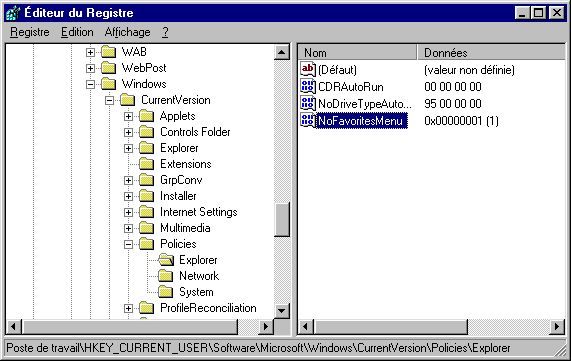Viewport: 571px width, 361px height.
Task: Click the ProfileReconciliation folder icon
Action: tap(146, 308)
